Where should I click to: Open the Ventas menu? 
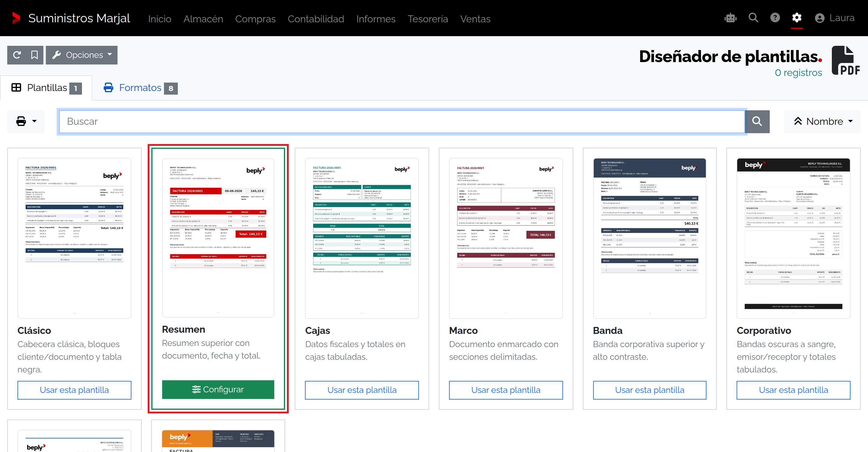(475, 19)
